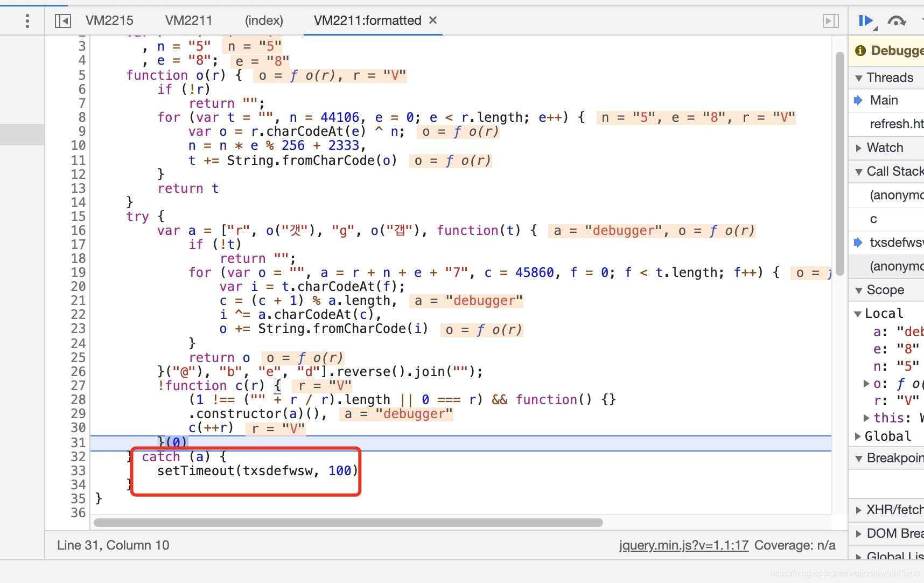Toggle the file navigator sidebar icon
Image resolution: width=924 pixels, height=583 pixels.
tap(63, 21)
